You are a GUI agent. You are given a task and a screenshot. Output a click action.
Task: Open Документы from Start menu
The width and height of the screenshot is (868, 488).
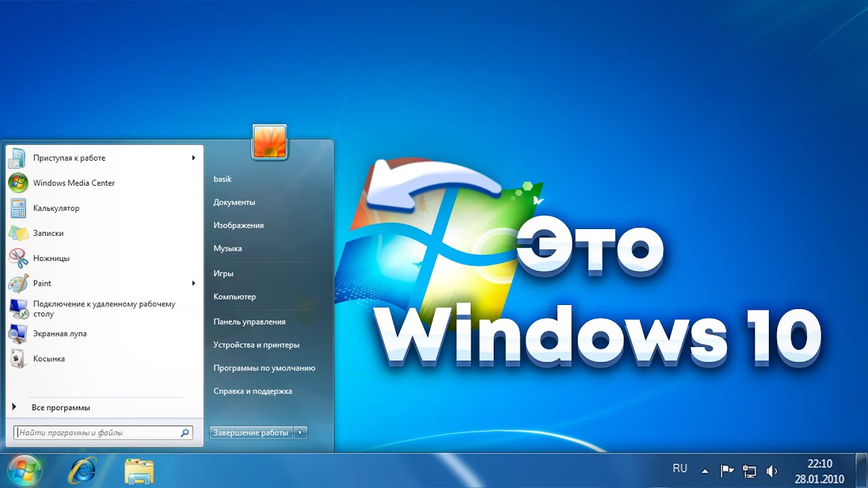point(234,202)
